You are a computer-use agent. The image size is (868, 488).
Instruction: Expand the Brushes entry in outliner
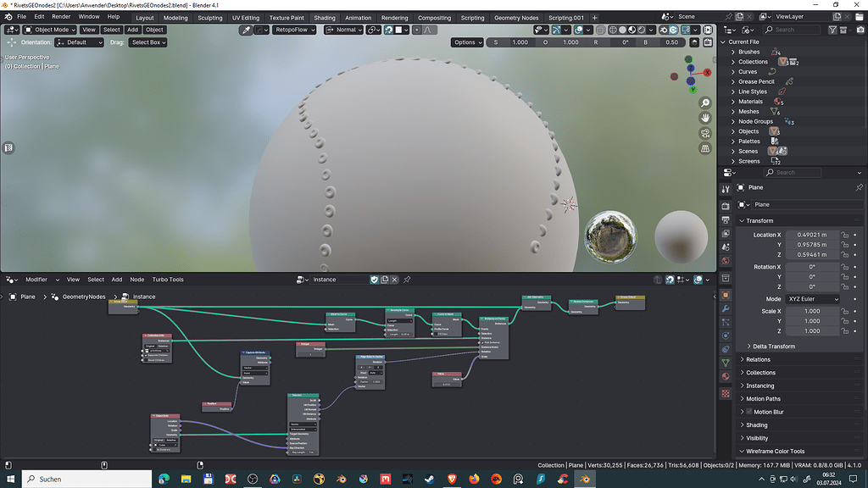coord(733,52)
